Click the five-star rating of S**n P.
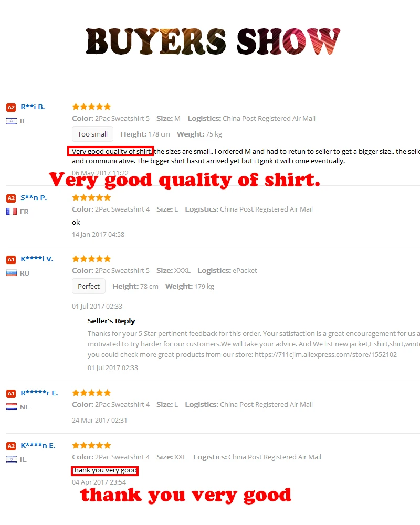 (91, 197)
